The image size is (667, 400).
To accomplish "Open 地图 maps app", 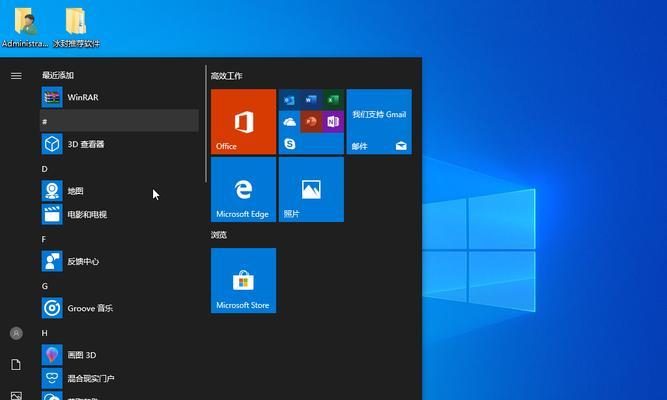I will [119, 191].
